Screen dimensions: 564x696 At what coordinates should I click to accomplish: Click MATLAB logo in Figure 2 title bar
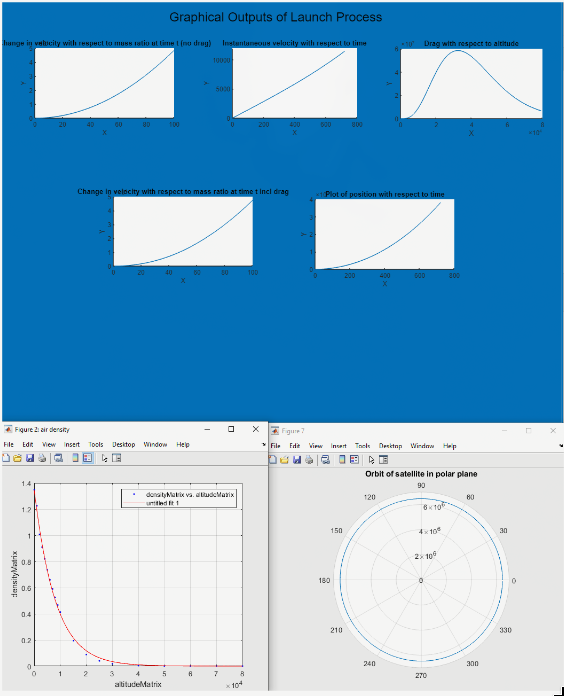click(8, 429)
